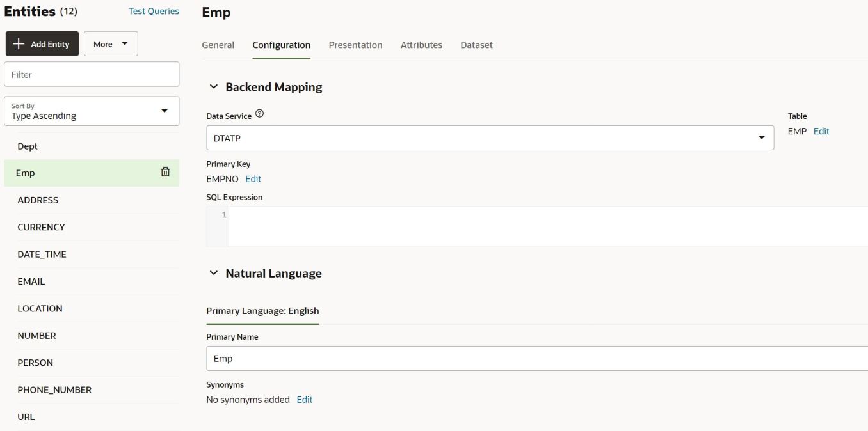Edit the synonyms list
The width and height of the screenshot is (868, 431).
click(x=305, y=400)
